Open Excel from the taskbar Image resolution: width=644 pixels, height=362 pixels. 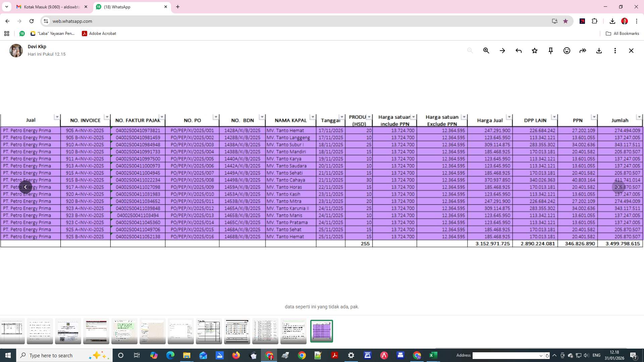point(433,355)
